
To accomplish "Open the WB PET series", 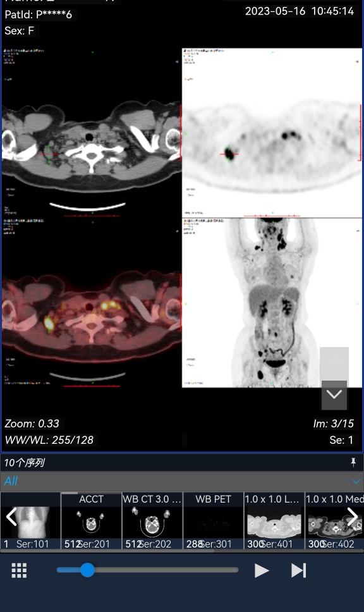I will (213, 521).
